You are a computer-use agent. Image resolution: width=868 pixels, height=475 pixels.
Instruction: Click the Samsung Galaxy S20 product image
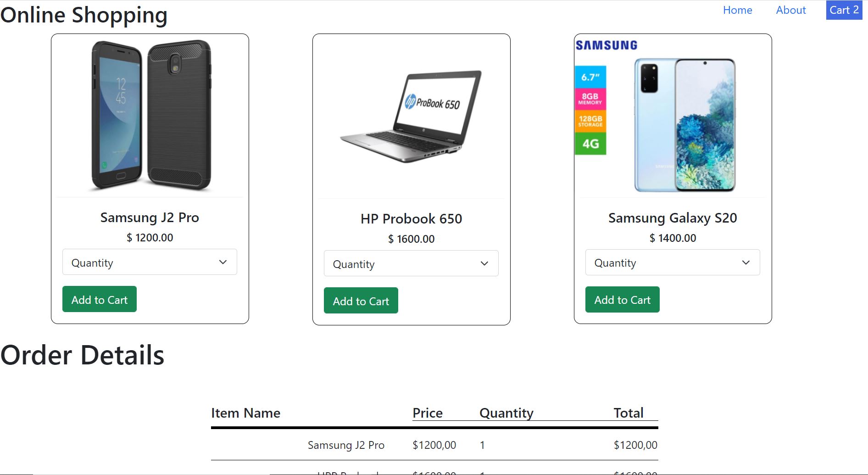(672, 115)
